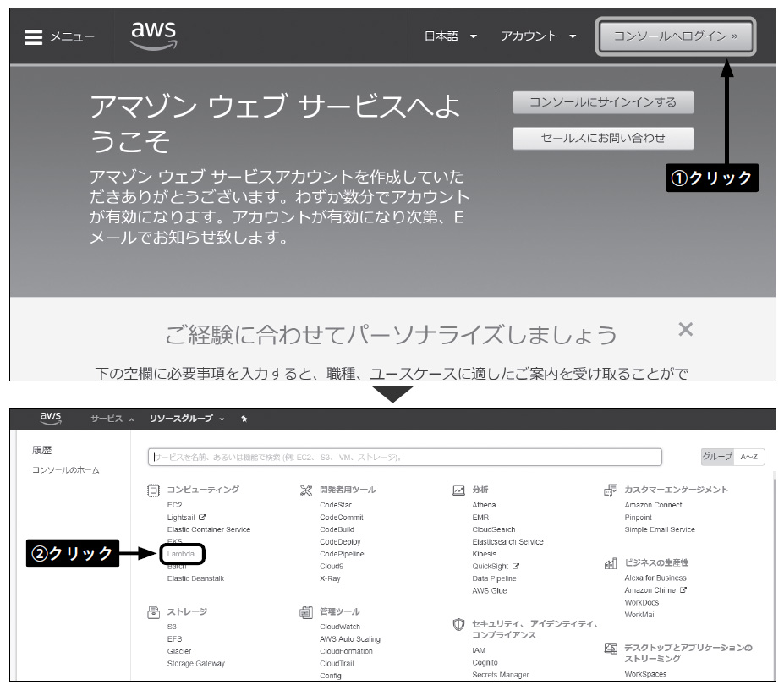This screenshot has height=685, width=784.
Task: Open the hamburger メニュー icon
Action: 34,37
